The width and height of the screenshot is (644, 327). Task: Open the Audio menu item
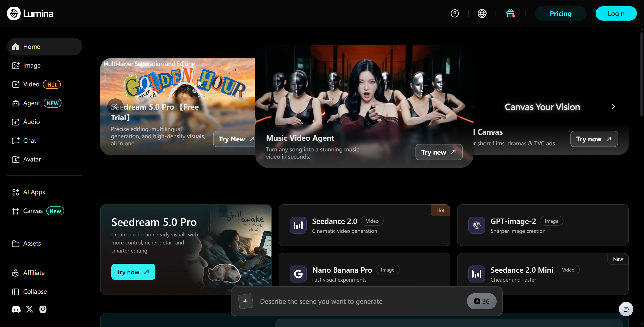[45, 122]
